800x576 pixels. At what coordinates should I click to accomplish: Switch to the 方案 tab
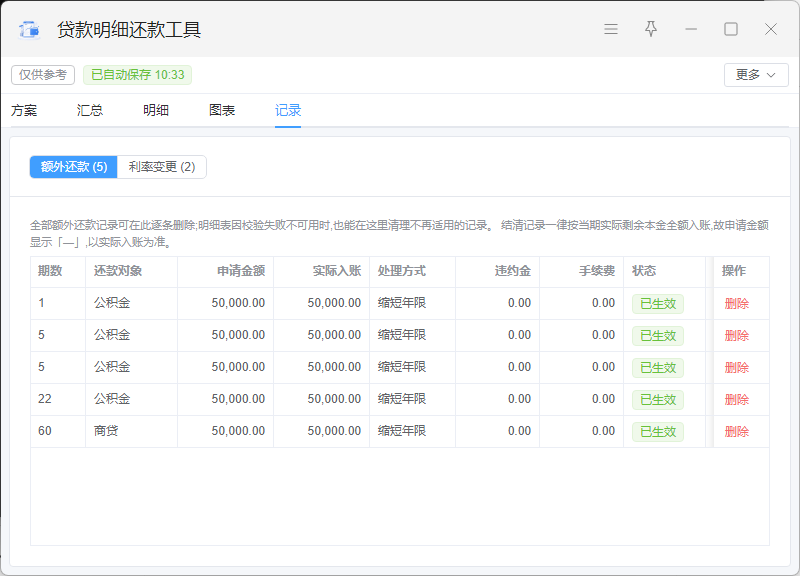point(24,110)
